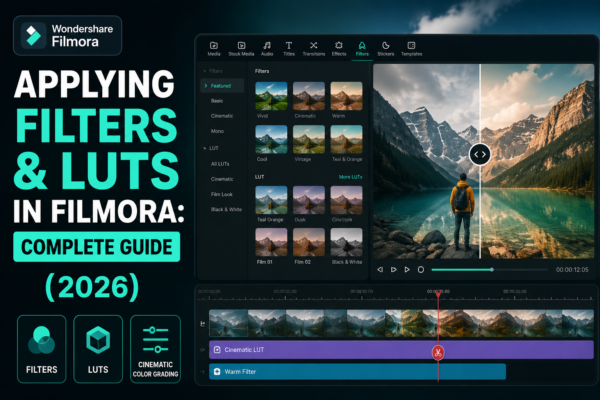Choose the Black & White LUT thumbnail
This screenshot has width=600, height=400.
point(346,242)
